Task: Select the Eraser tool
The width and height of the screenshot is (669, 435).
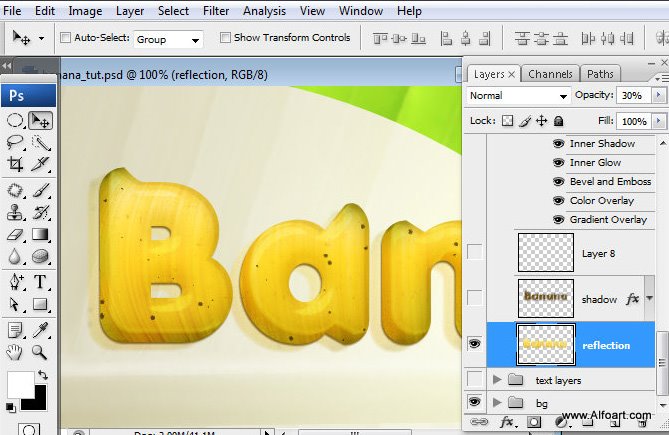Action: coord(15,234)
